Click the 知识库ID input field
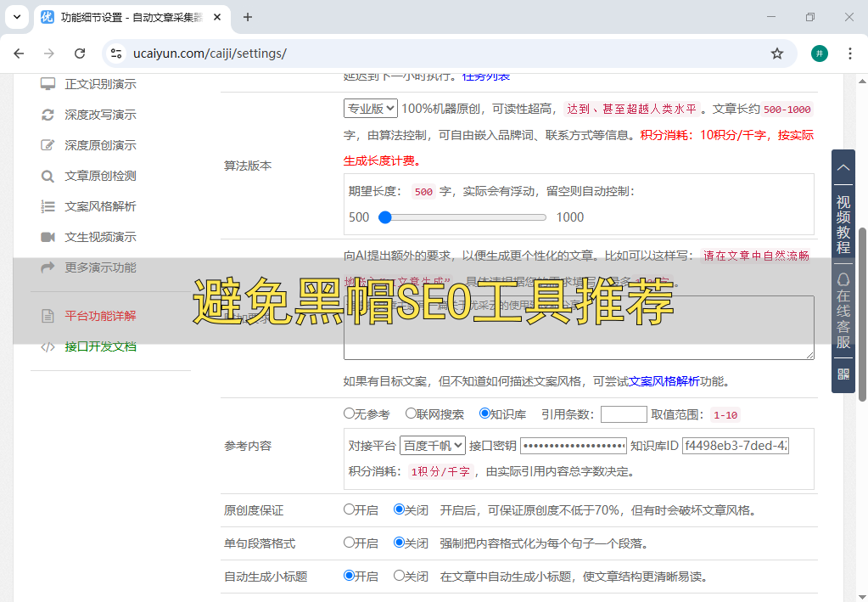This screenshot has height=602, width=868. 735,445
